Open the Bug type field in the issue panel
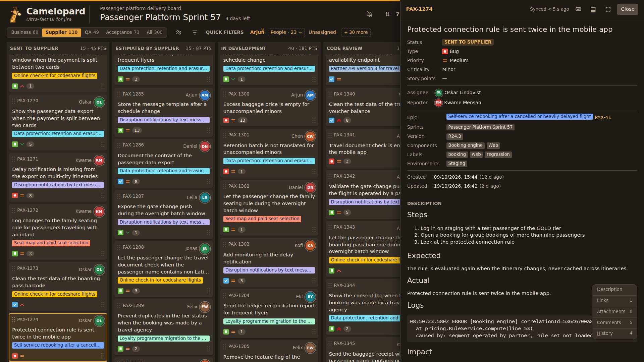Viewport: 644px width, 362px height. [x=450, y=51]
